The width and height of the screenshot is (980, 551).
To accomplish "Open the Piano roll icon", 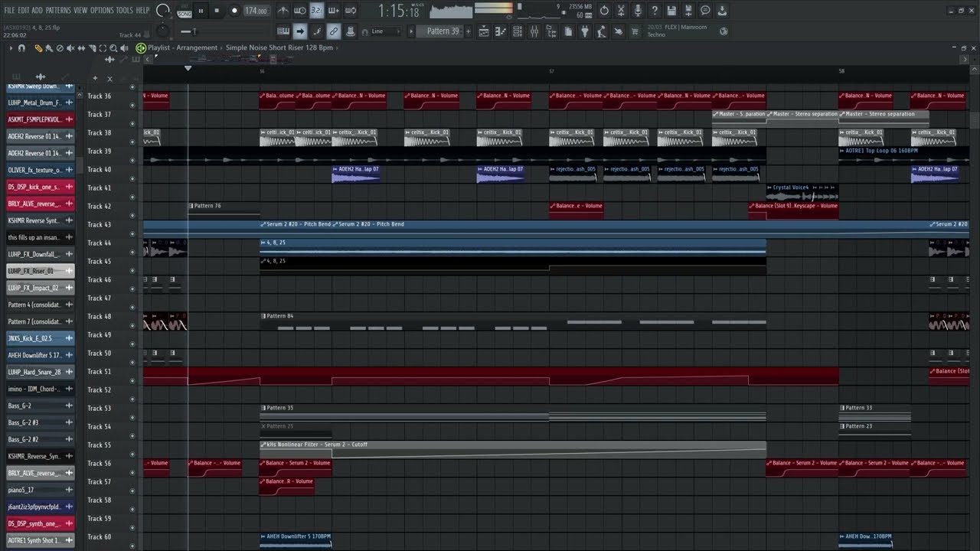I will point(501,31).
